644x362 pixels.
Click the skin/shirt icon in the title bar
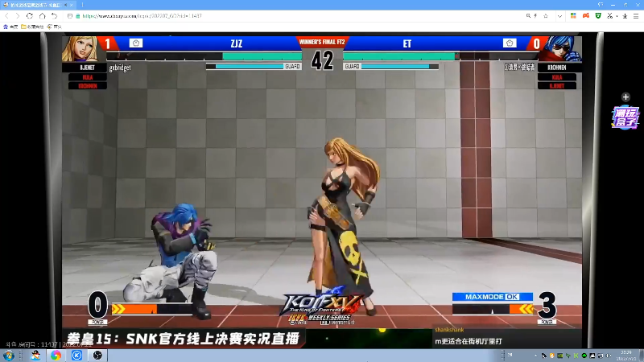[x=601, y=5]
